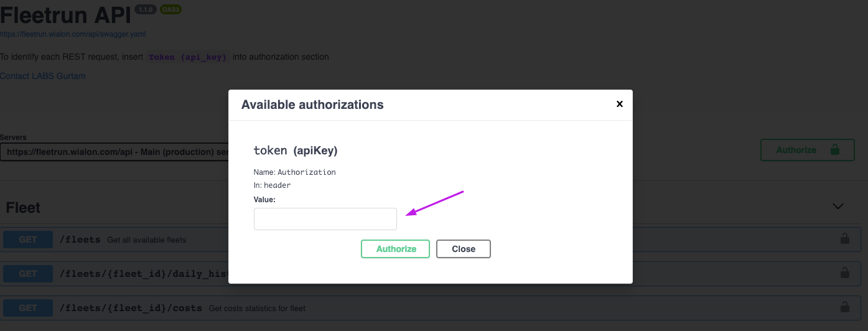Expand the GET /fleets endpoint via GET badge

coord(28,240)
